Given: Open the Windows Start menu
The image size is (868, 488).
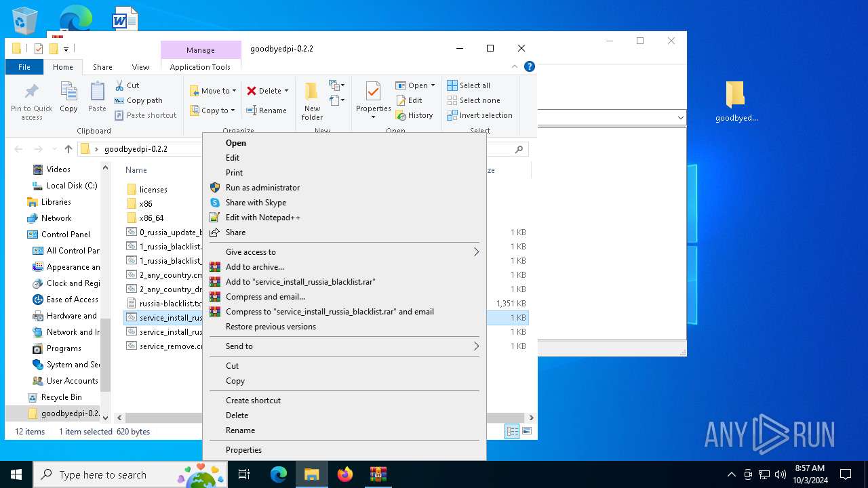Looking at the screenshot, I should 16,474.
